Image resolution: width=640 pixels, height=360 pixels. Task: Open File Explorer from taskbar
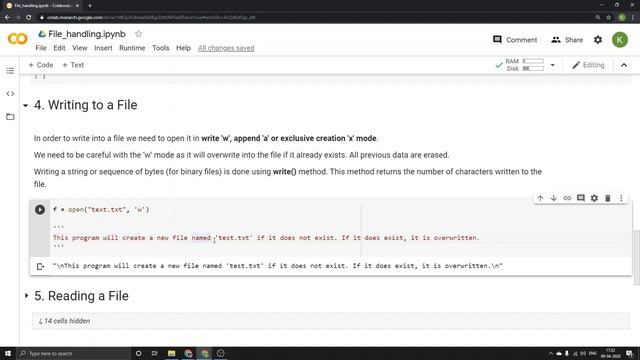(x=171, y=353)
